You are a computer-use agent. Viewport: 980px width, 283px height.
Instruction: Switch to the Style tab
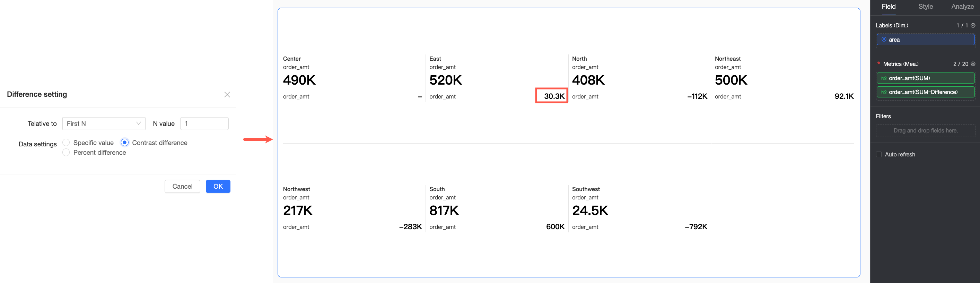click(925, 7)
